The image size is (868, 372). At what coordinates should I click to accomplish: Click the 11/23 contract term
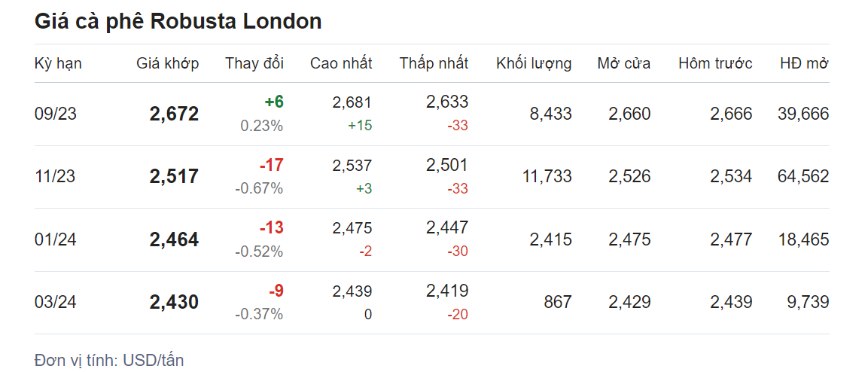coord(55,177)
